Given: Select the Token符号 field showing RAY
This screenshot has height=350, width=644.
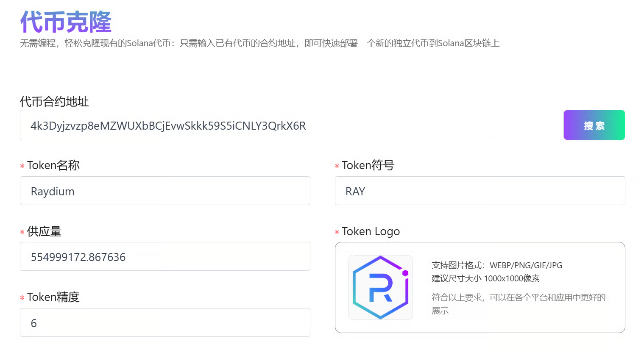Looking at the screenshot, I should (480, 191).
